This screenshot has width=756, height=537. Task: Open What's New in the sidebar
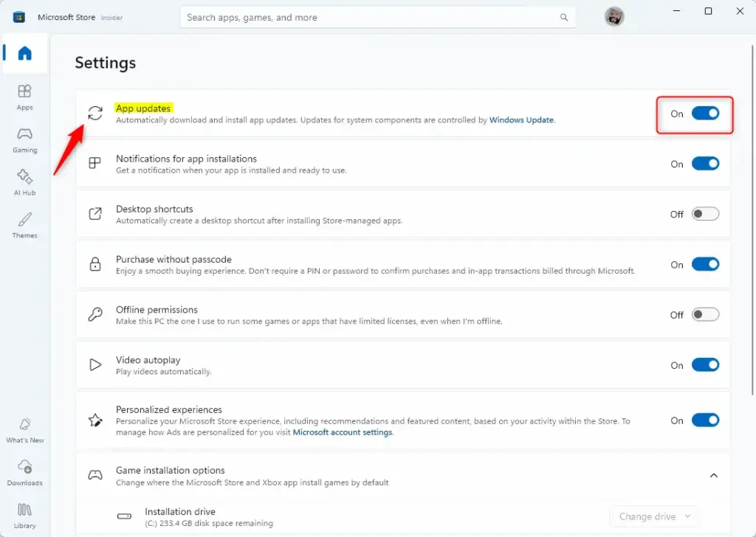(24, 430)
